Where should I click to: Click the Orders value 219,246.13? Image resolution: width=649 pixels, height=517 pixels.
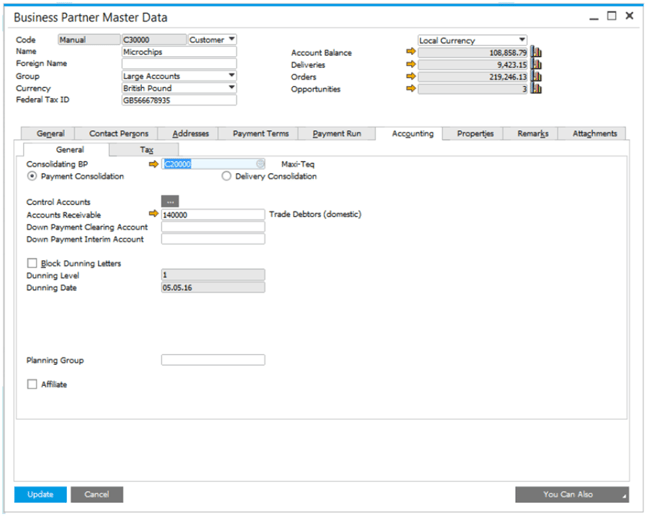click(x=473, y=77)
